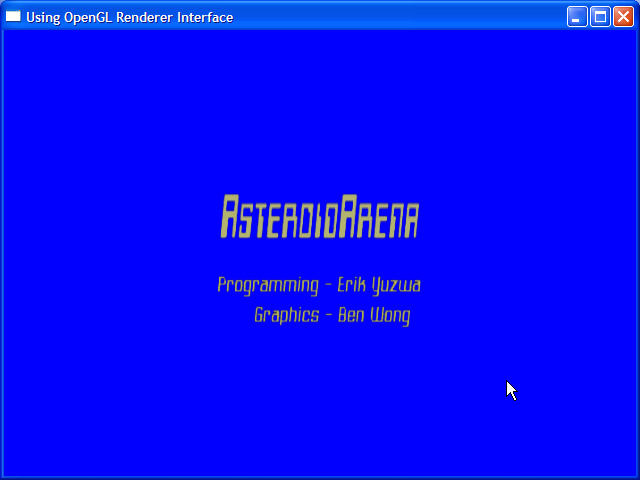Minimize the OpenGL Renderer window
Viewport: 640px width, 480px height.
577,17
